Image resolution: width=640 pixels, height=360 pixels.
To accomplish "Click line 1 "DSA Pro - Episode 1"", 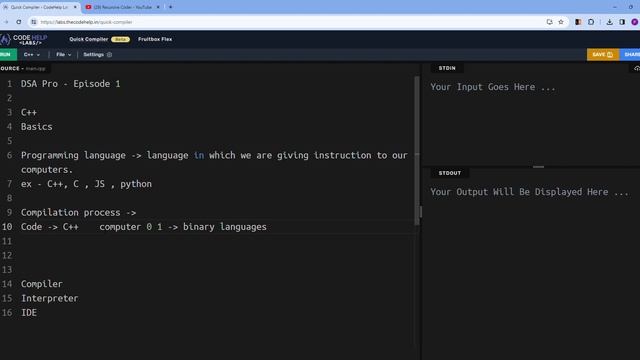I will (71, 84).
